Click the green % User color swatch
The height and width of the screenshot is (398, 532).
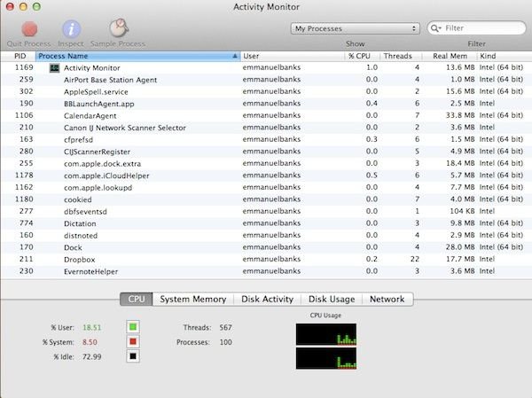pos(133,327)
